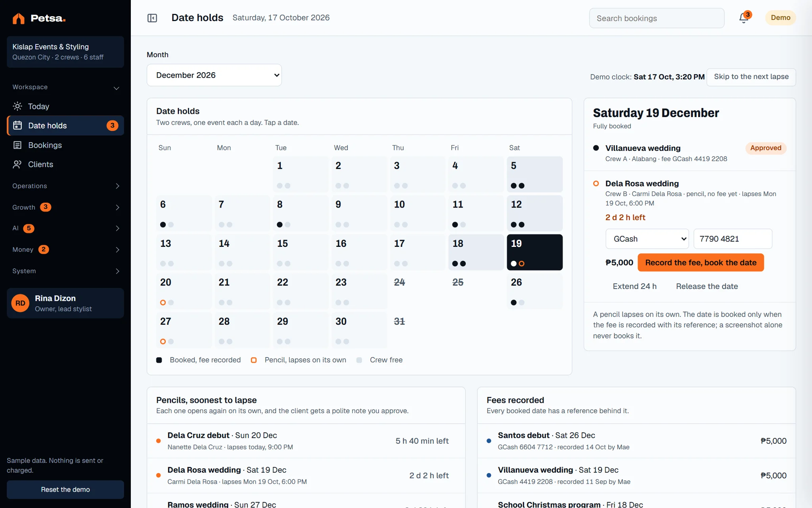Click Skip to the next lapse
The height and width of the screenshot is (508, 812).
tap(751, 77)
